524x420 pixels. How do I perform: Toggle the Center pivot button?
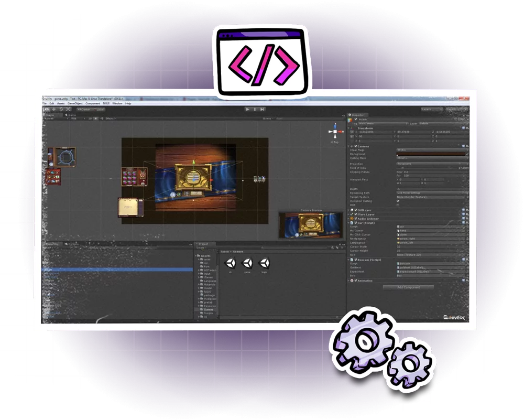coord(84,110)
